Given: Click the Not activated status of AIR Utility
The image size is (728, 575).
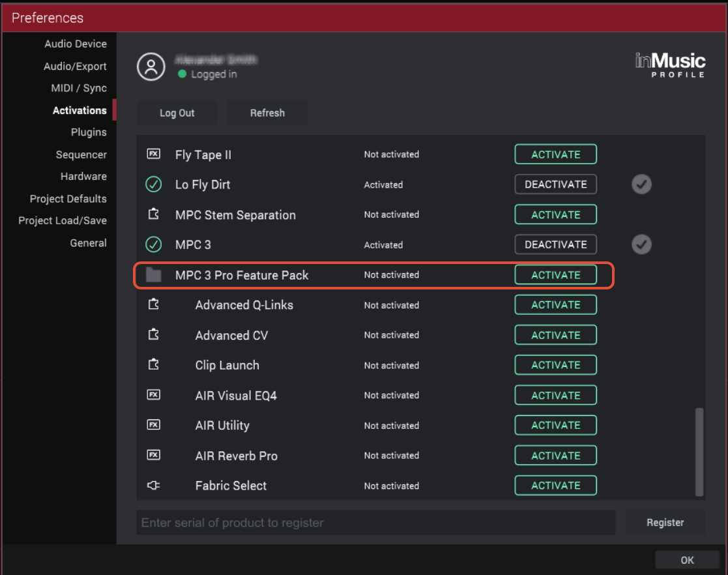Looking at the screenshot, I should point(392,426).
